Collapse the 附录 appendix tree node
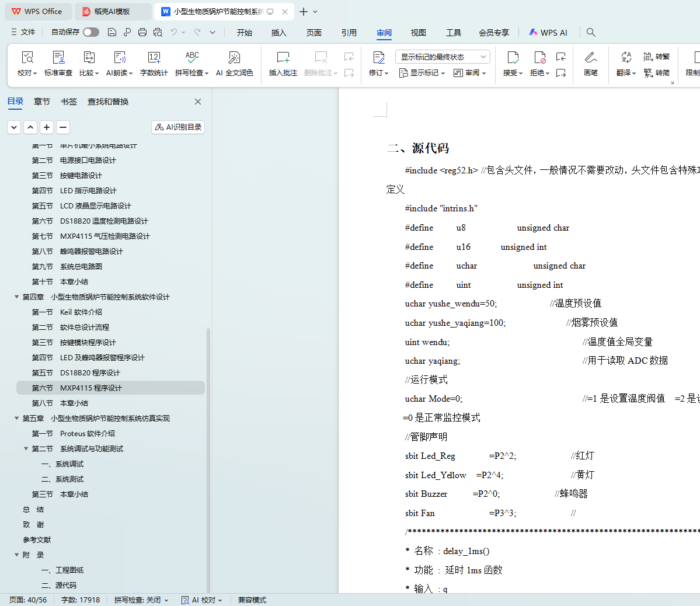 click(17, 555)
